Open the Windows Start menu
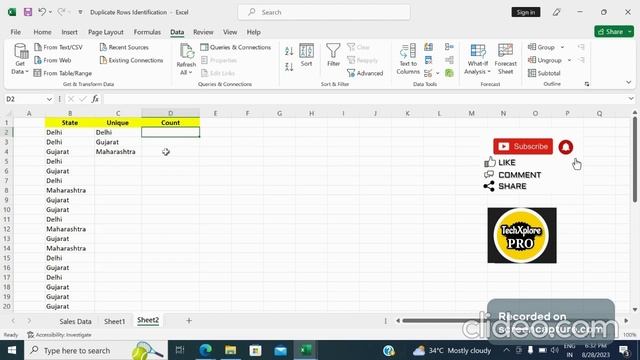This screenshot has height=360, width=640. click(12, 350)
